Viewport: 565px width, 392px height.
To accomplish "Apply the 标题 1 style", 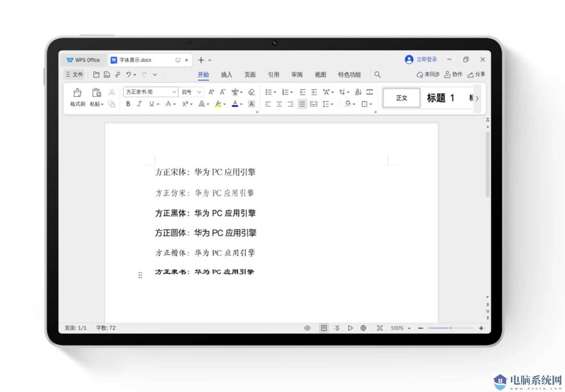I will pyautogui.click(x=441, y=98).
